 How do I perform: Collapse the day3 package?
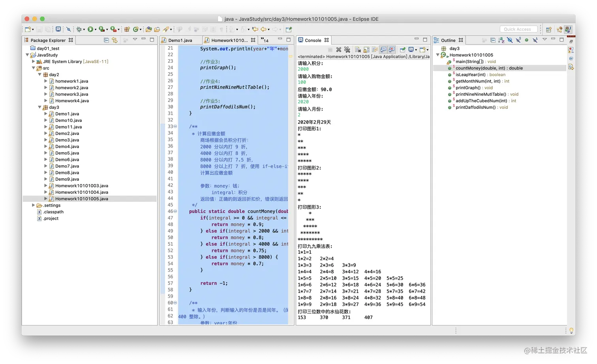point(39,107)
